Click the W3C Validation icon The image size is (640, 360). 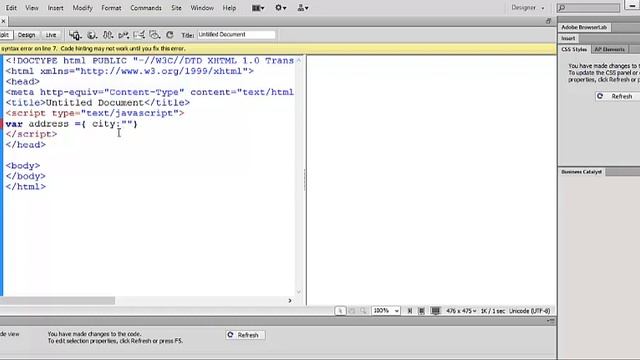123,35
